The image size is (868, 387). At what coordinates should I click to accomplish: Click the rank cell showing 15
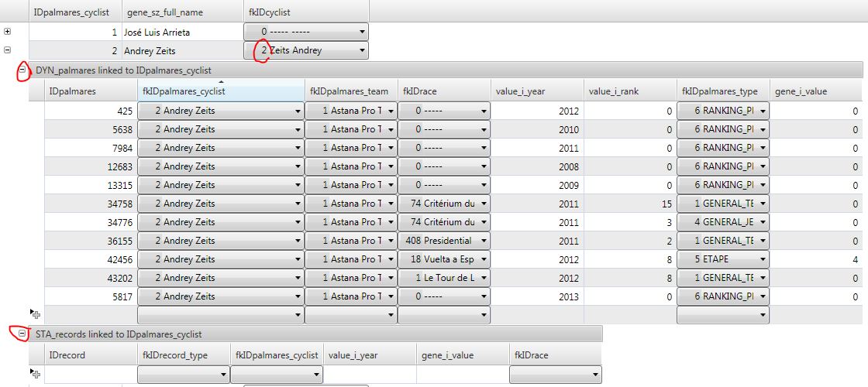coord(629,204)
